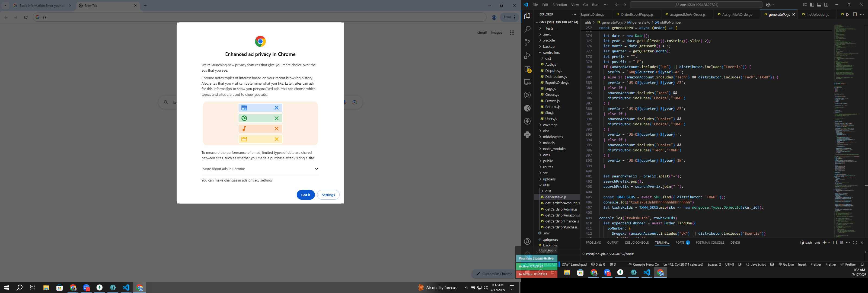
Task: Click Go Live in the status bar
Action: (786, 264)
